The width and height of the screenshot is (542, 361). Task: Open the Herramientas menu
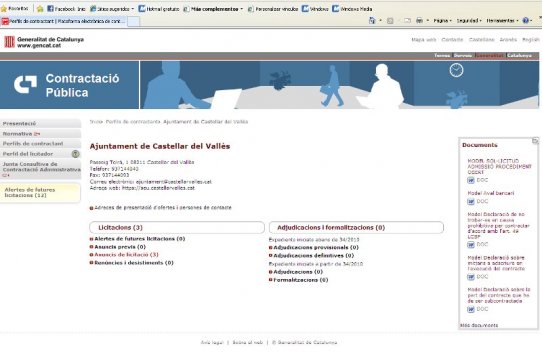[502, 21]
